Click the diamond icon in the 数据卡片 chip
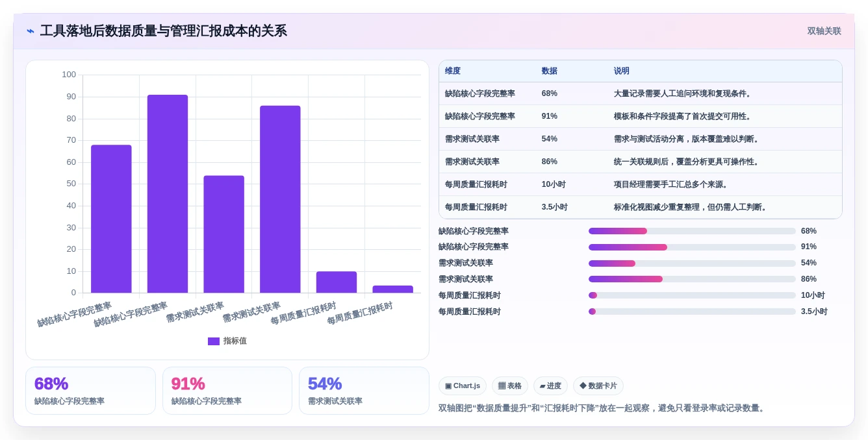Viewport: 868px width, 440px height. click(583, 385)
